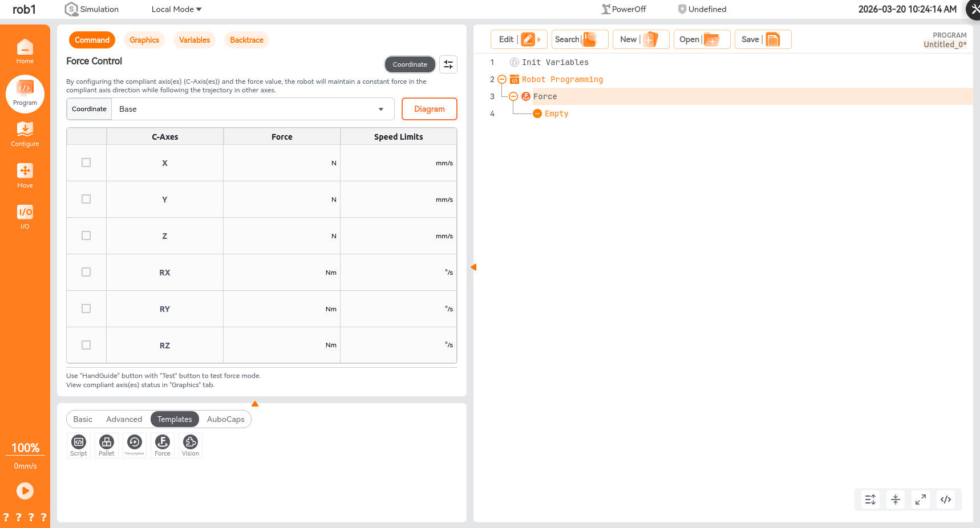980x528 pixels.
Task: Collapse the Robot Programming tree node
Action: [x=502, y=79]
